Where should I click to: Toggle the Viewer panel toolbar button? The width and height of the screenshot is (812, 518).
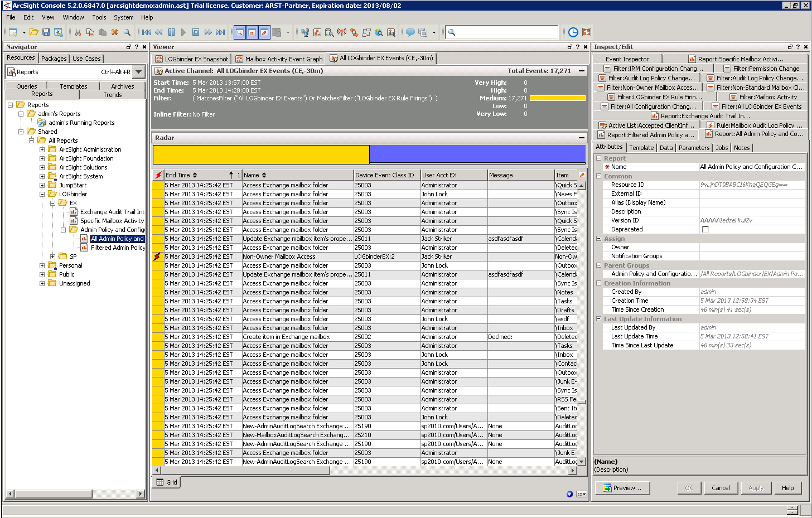[252, 32]
